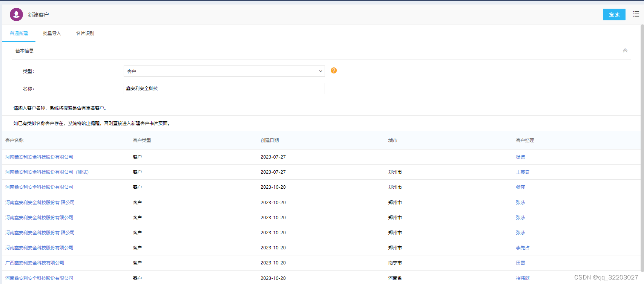Viewport: 644px width, 284px height.
Task: Open customer link in the 杨波 row
Action: [39, 157]
